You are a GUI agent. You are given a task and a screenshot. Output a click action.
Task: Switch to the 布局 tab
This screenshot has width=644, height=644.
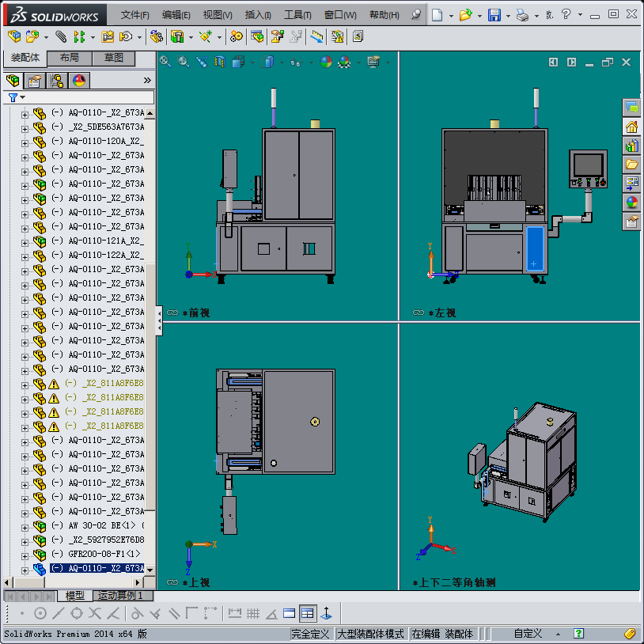(x=69, y=58)
